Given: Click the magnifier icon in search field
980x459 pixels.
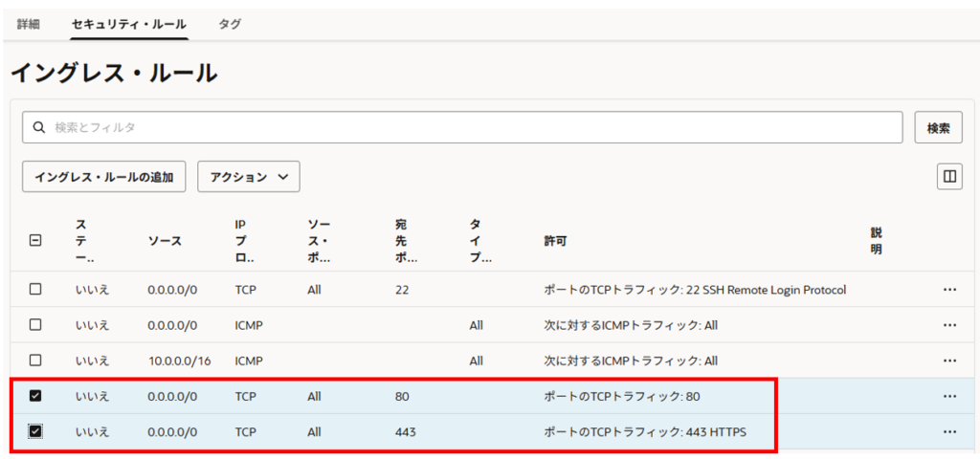Looking at the screenshot, I should click(39, 127).
